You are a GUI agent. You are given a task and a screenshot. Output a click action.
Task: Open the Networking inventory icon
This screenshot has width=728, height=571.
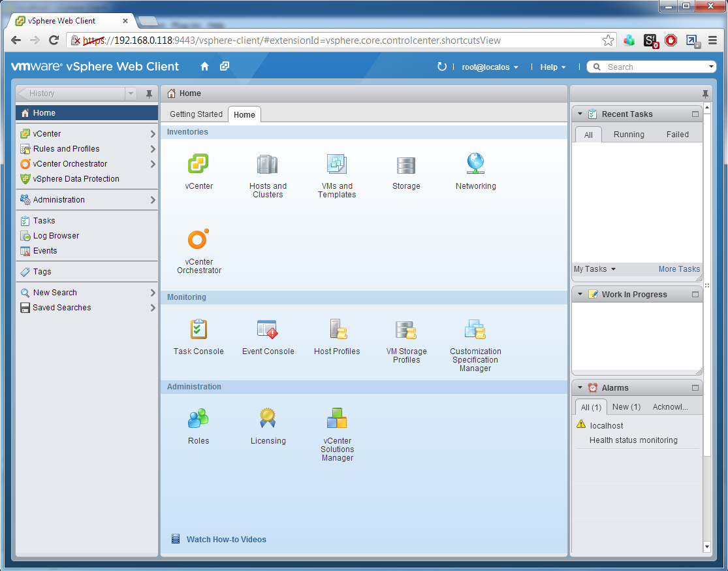[x=475, y=163]
